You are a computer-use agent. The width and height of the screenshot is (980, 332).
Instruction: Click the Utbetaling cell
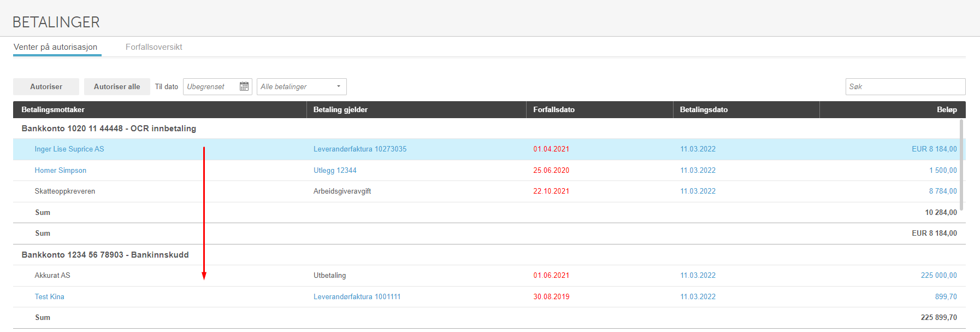click(329, 275)
